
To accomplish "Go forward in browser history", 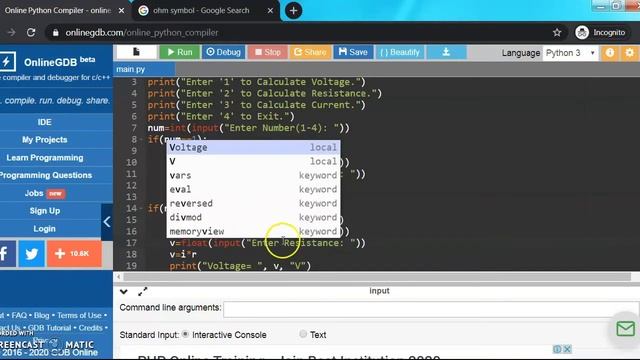I will [x=11, y=32].
